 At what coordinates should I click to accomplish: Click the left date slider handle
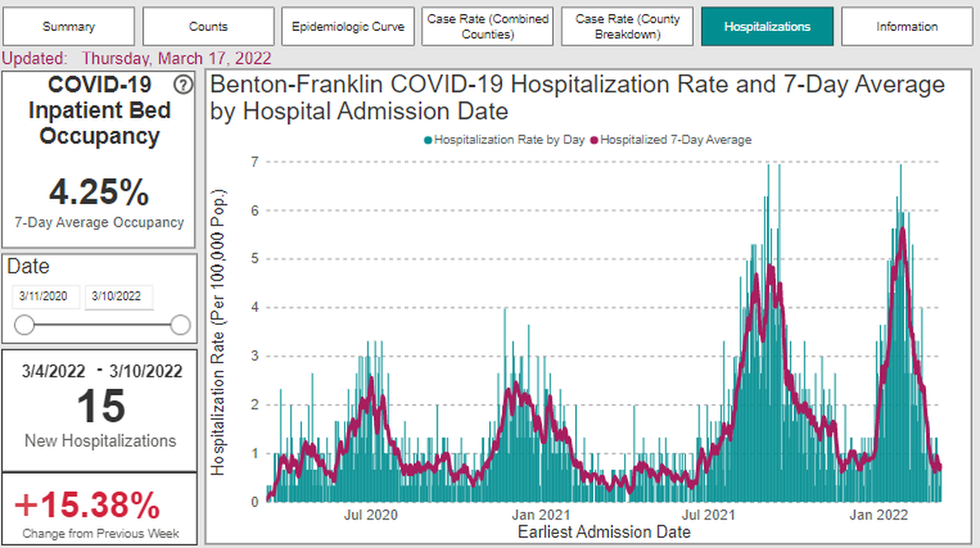coord(24,326)
